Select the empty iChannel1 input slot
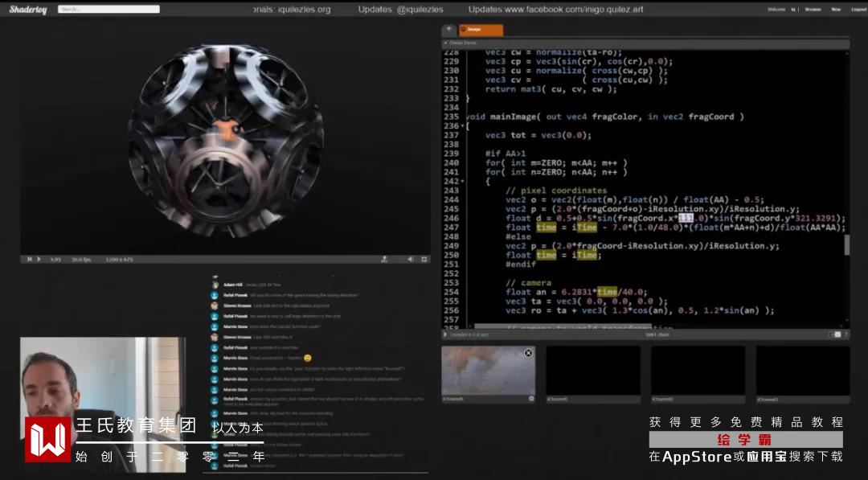The width and height of the screenshot is (868, 480). [x=593, y=371]
